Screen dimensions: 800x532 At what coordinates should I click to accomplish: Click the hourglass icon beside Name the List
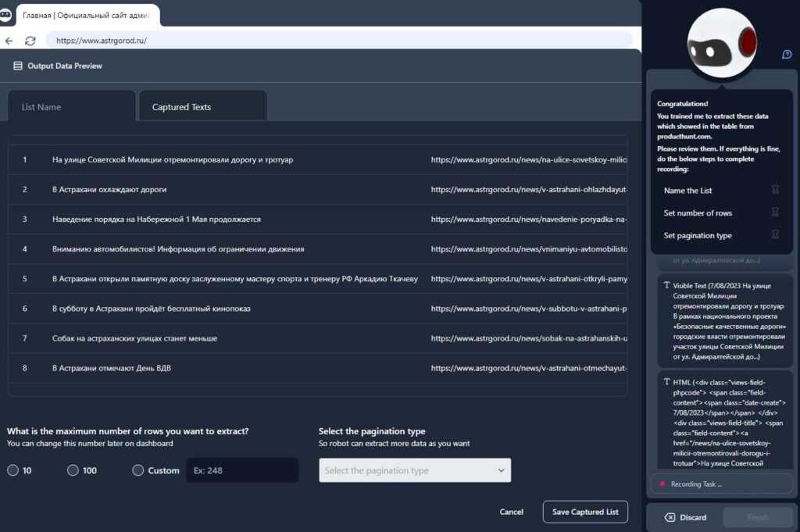tap(775, 190)
